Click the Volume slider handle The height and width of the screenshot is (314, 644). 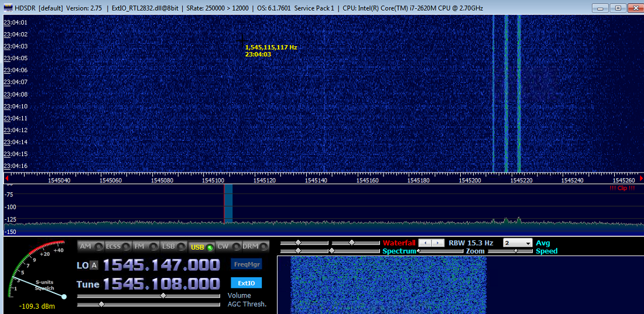(x=163, y=296)
